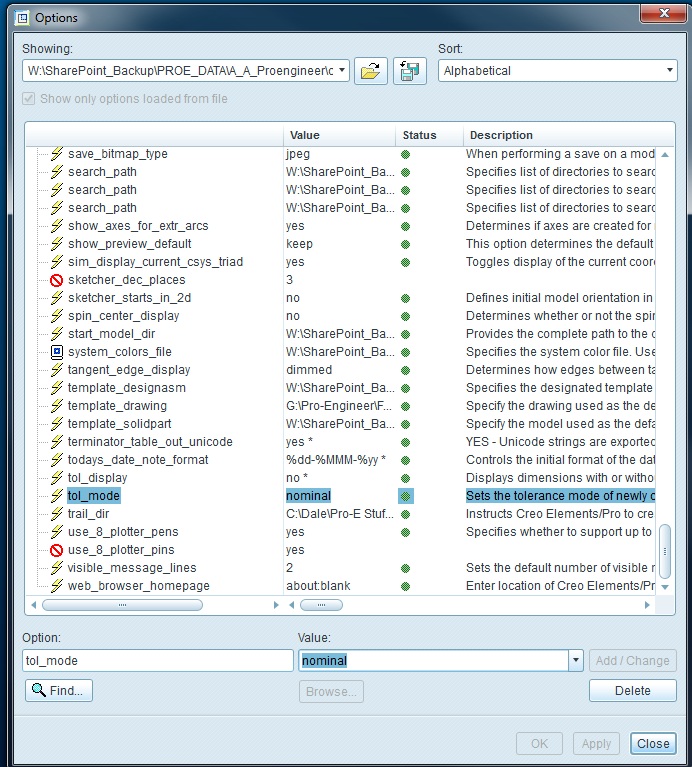Click the Description column header
The width and height of the screenshot is (692, 767).
567,135
